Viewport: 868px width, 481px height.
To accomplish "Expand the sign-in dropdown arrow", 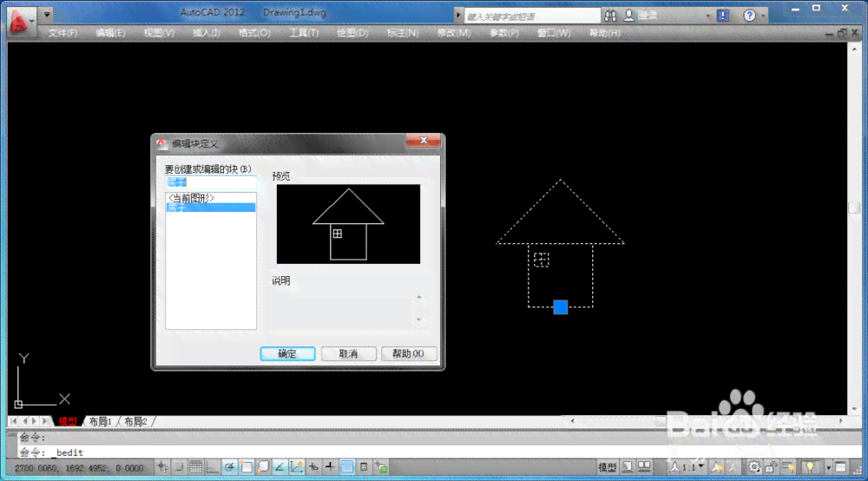I will tap(708, 16).
